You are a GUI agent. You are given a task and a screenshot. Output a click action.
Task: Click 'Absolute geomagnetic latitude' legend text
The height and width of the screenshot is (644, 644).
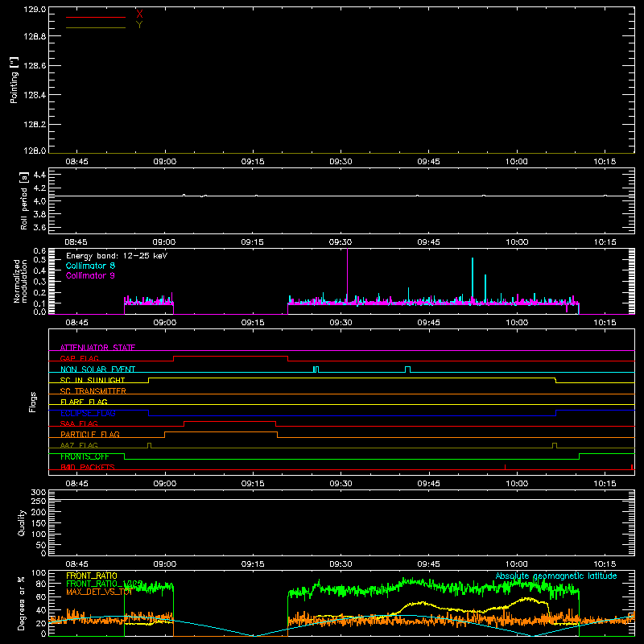(x=556, y=576)
